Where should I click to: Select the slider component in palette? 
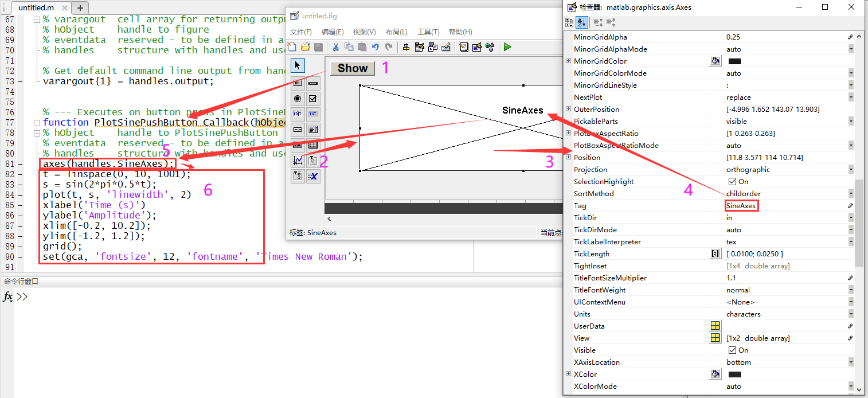point(313,83)
